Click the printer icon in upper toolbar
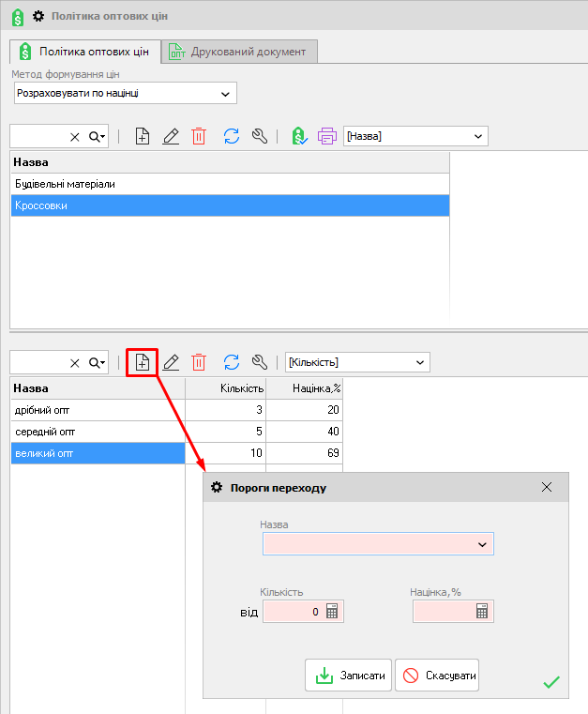The height and width of the screenshot is (714, 588). 326,136
